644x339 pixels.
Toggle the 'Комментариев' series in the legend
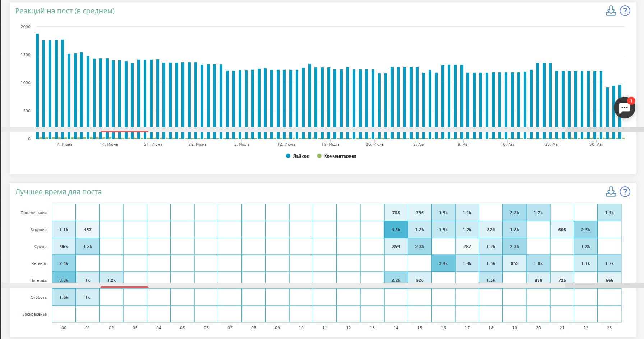[x=340, y=156]
